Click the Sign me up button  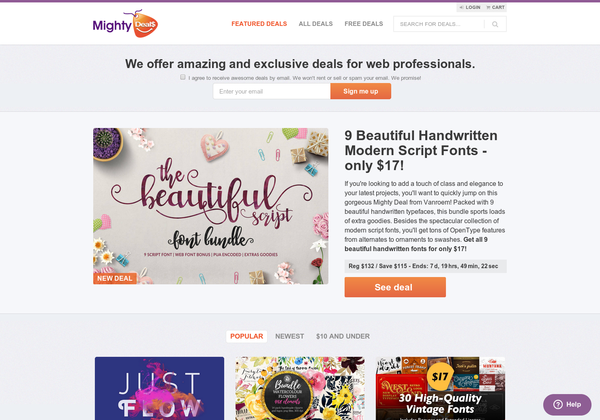point(360,91)
